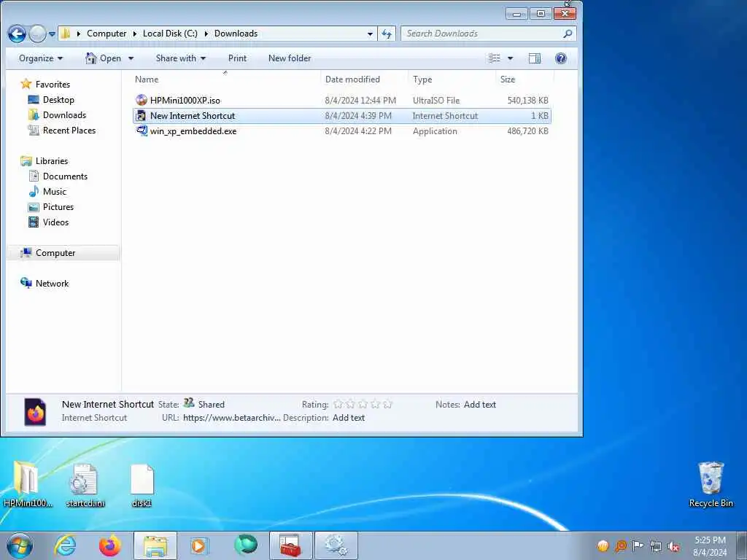Click the muted volume tray icon
The height and width of the screenshot is (560, 747).
point(673,546)
